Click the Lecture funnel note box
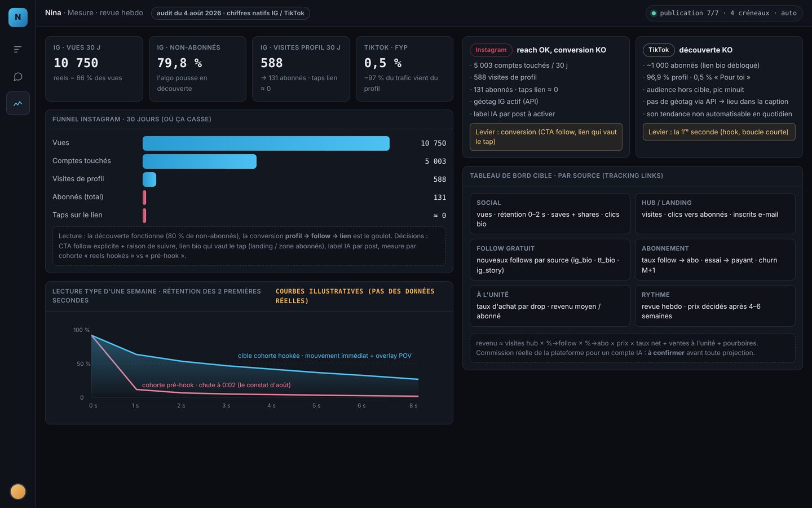This screenshot has height=508, width=812. [x=249, y=246]
